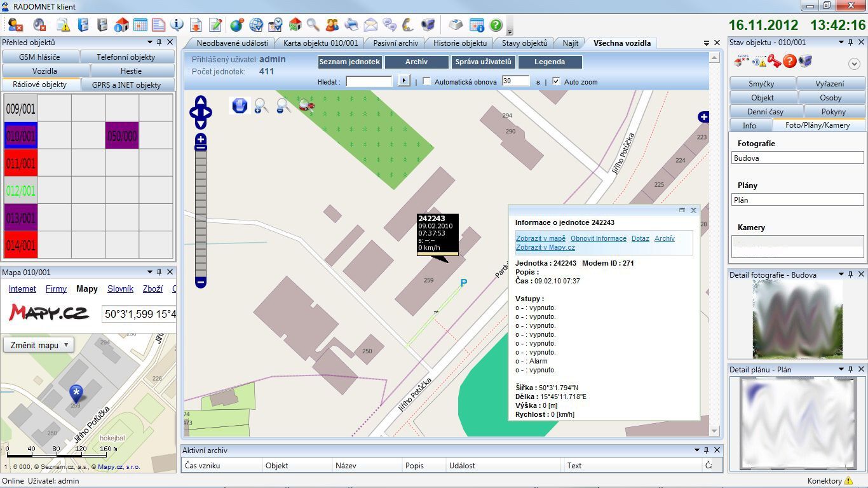This screenshot has width=868, height=488.
Task: Open the Změnit mapu dropdown
Action: point(39,345)
